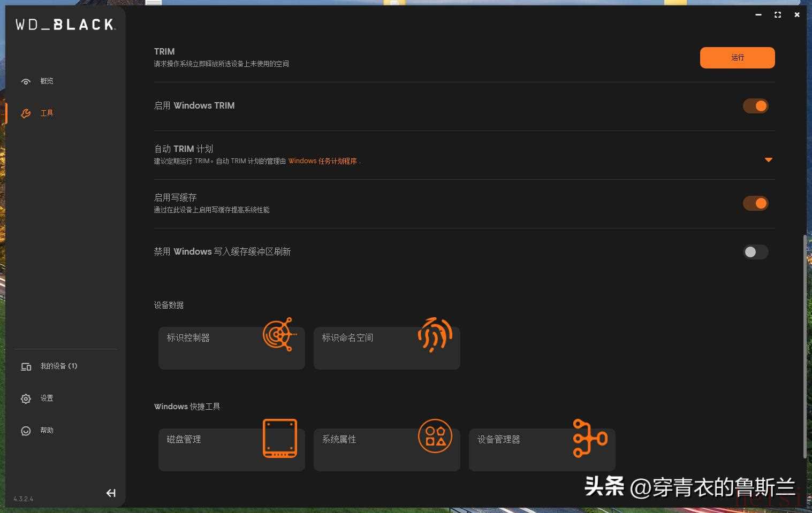
Task: Expand the 自动 TRIM 计划 section arrow
Action: (768, 160)
